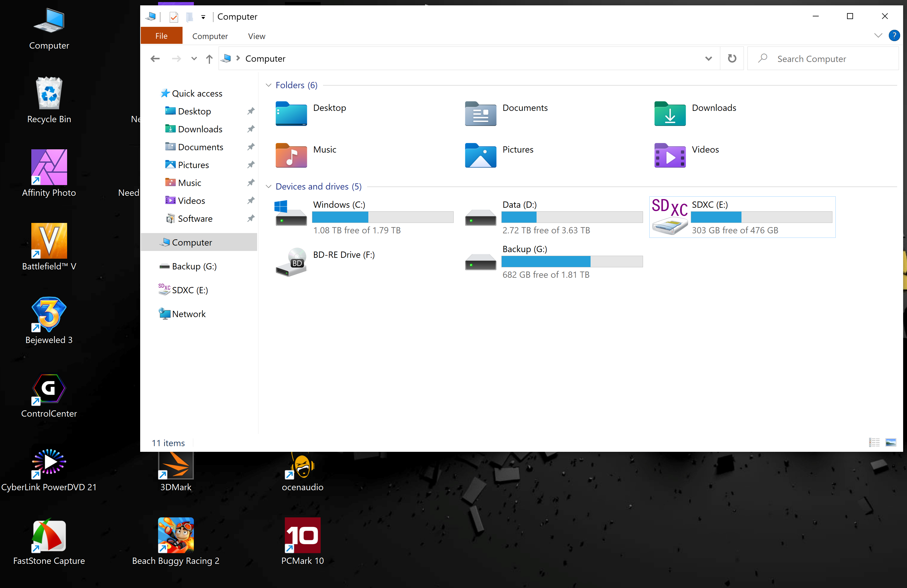Screen dimensions: 907x588
Task: Click Properties icon in quick access toolbar
Action: 174,17
